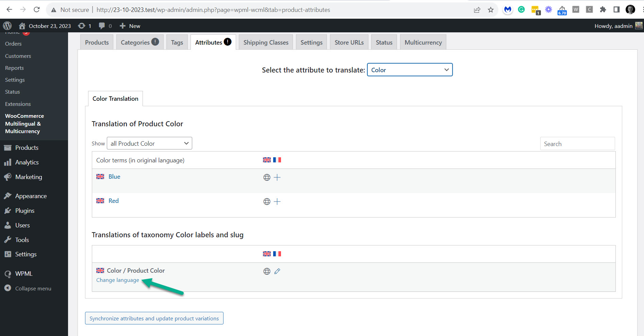This screenshot has width=644, height=336.
Task: Open Products in the admin sidebar
Action: [x=27, y=148]
